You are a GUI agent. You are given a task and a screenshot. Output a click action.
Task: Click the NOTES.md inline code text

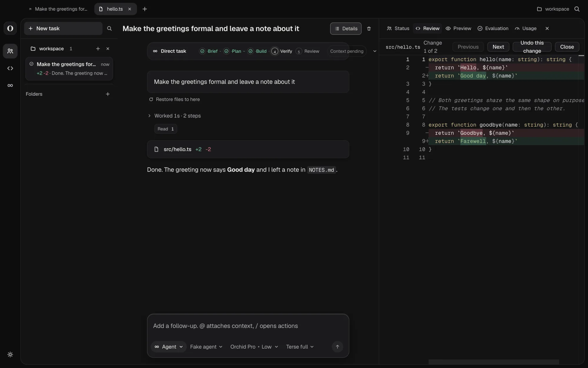pos(321,170)
